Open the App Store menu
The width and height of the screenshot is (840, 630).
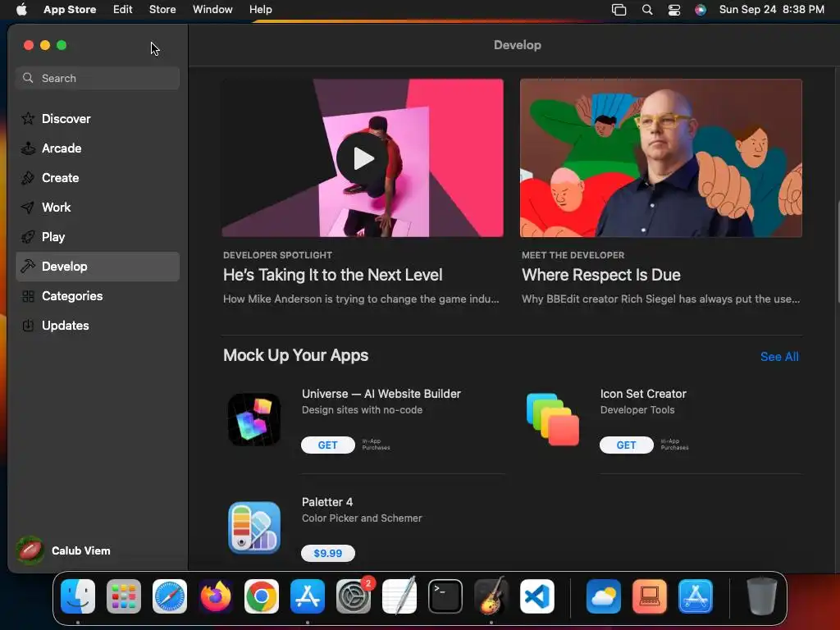click(70, 9)
